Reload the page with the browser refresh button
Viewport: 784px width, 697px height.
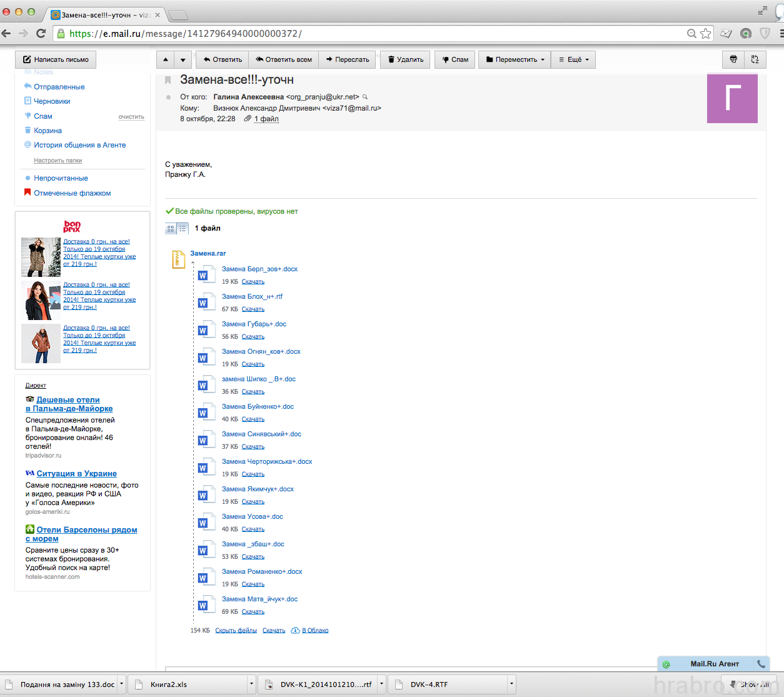click(x=41, y=34)
